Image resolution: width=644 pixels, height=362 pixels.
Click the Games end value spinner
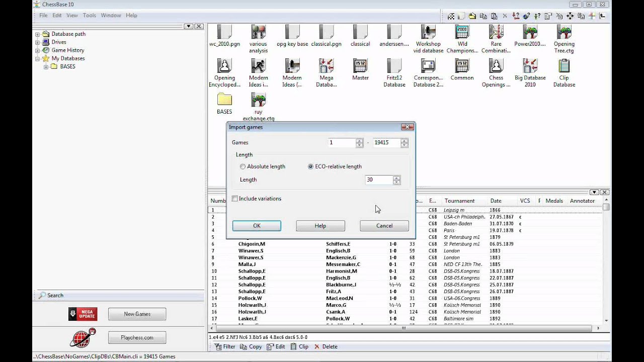coord(404,143)
